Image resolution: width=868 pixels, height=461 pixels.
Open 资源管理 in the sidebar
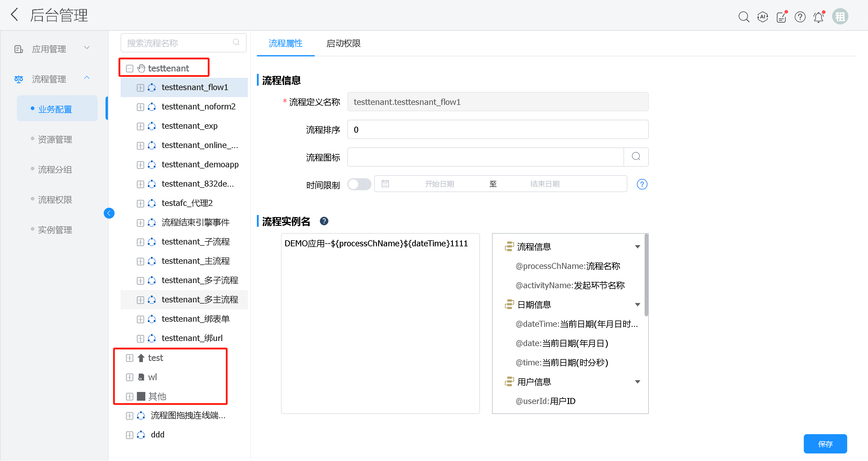(x=55, y=139)
